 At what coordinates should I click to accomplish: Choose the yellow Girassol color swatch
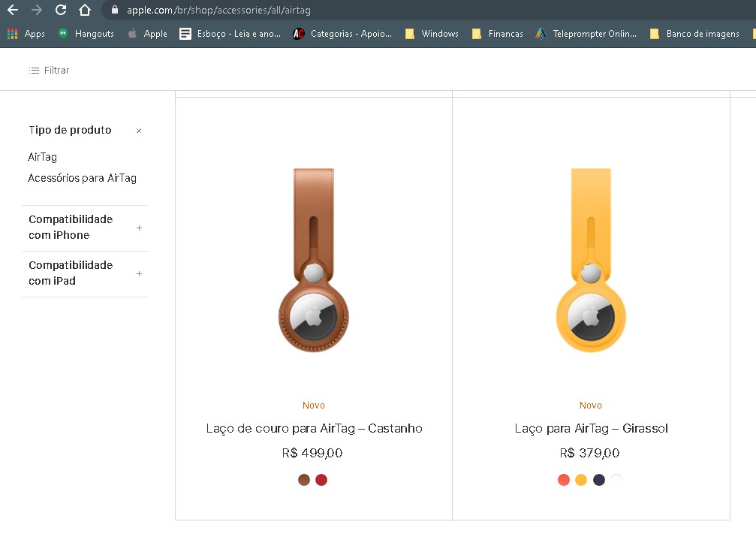coord(581,480)
